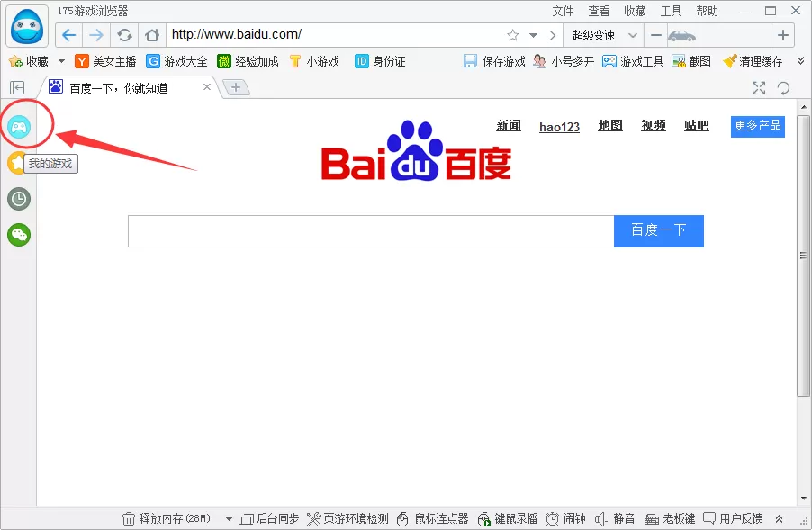Collapse the sidebar toggle icon
Image resolution: width=812 pixels, height=530 pixels.
pos(17,88)
